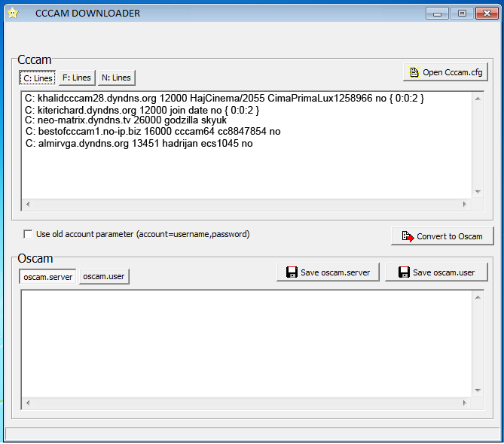Click the document icon on Open Cccam.cfg
Screen dimensions: 504x444
coord(414,72)
